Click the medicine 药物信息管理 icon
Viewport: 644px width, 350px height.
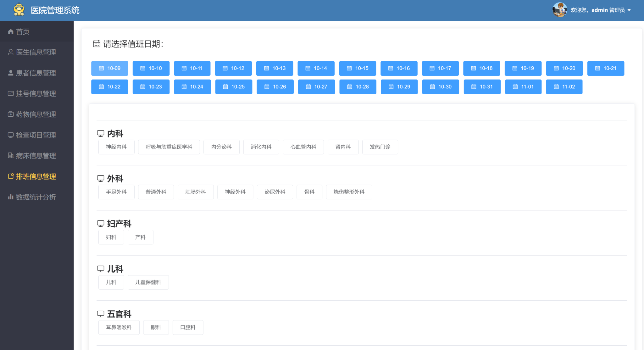click(11, 114)
